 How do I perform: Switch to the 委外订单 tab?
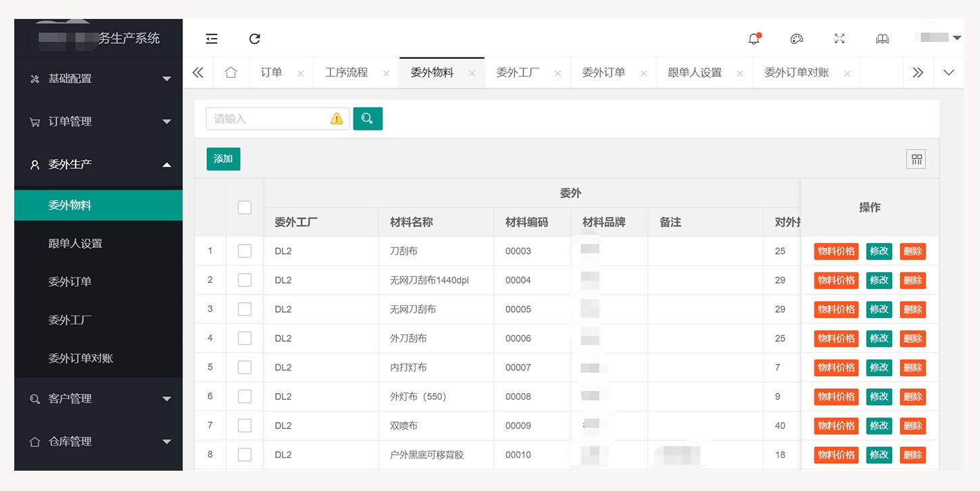(604, 73)
